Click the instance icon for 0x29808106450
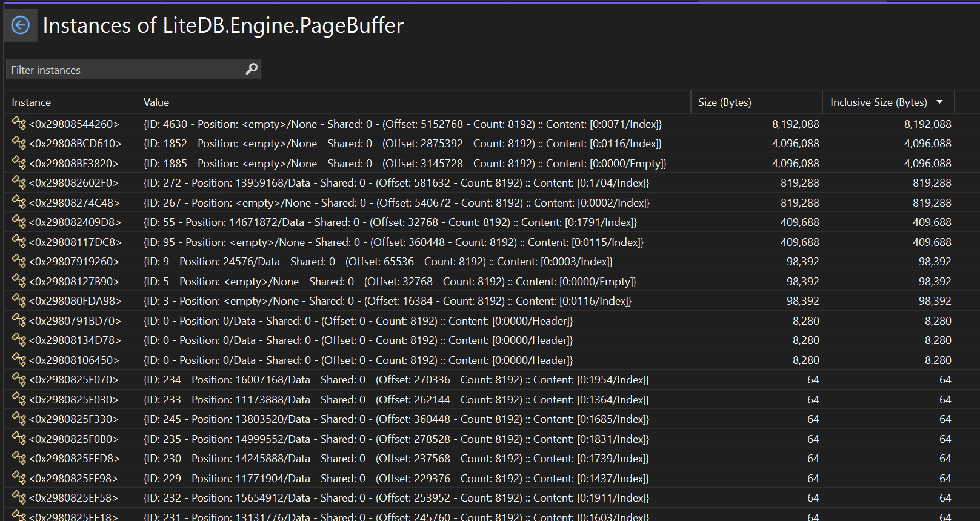 19,360
